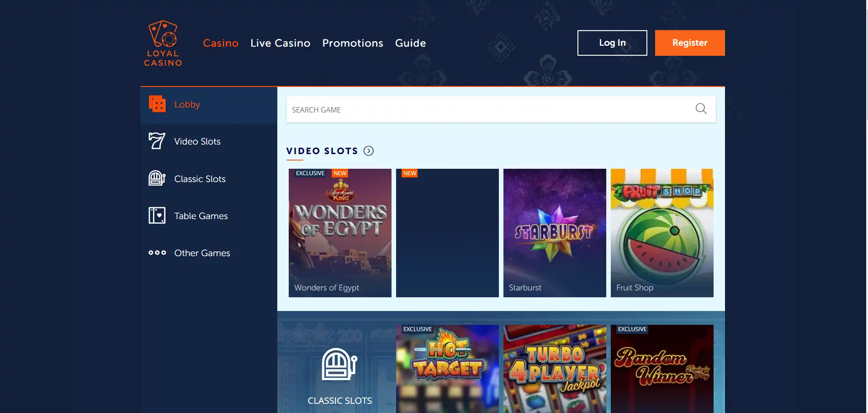Click the Table Games card icon
The width and height of the screenshot is (868, 413).
[x=157, y=215]
